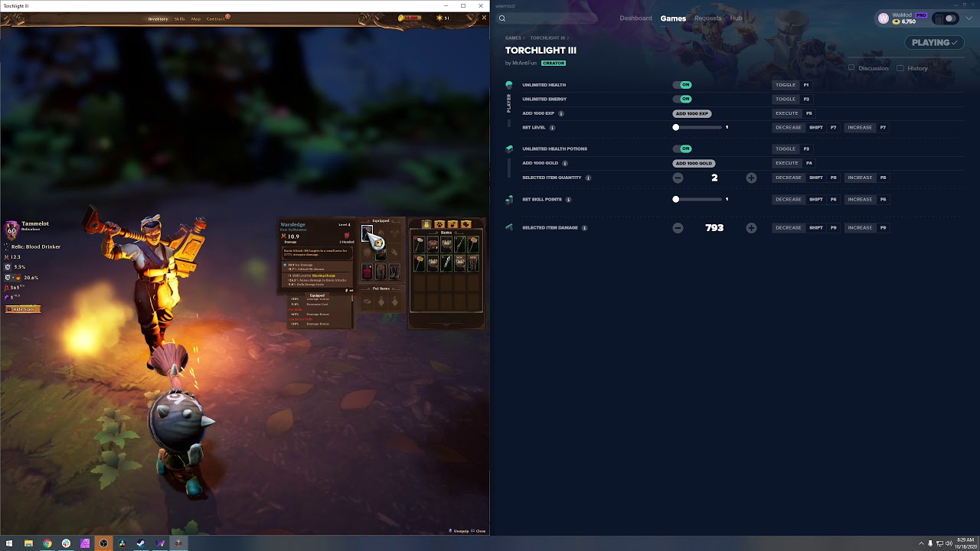
Task: Click Execute hotkey button for Add 1000 Gold
Action: click(x=786, y=163)
